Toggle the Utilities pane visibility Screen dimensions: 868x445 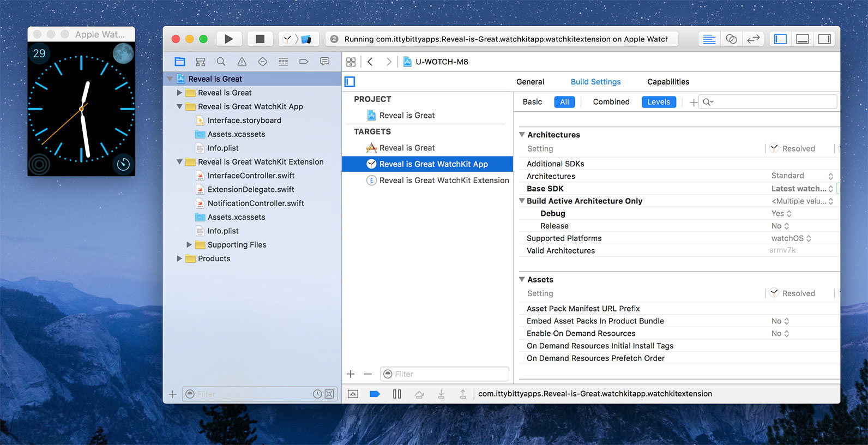(824, 39)
